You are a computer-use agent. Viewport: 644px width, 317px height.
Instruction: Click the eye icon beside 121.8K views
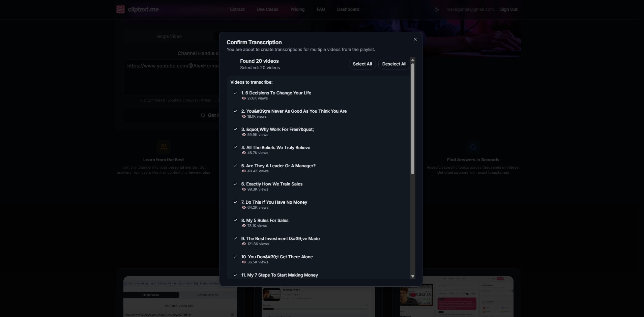(244, 244)
